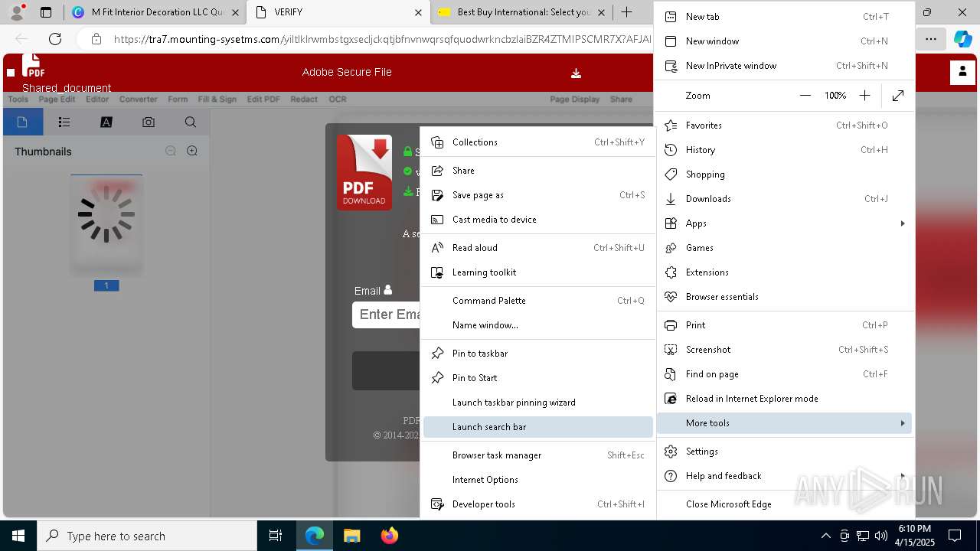Choose New tab from Edge menu
The width and height of the screenshot is (980, 551).
click(786, 17)
